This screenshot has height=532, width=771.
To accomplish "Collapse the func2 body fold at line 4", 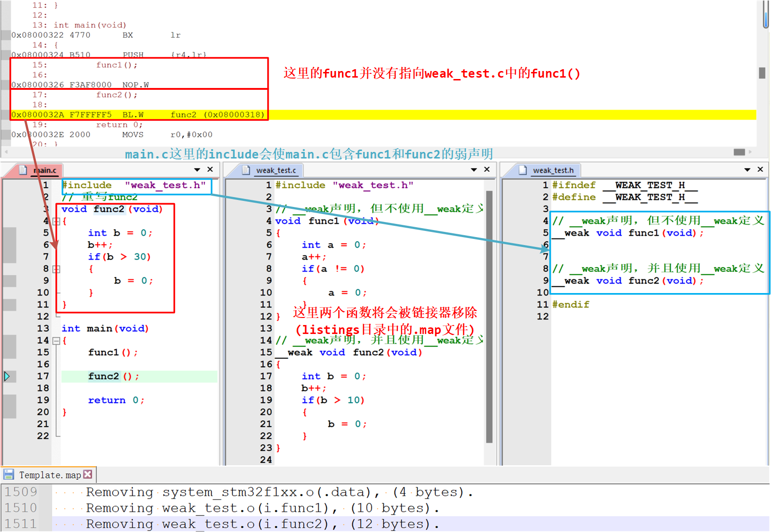I will [x=56, y=221].
